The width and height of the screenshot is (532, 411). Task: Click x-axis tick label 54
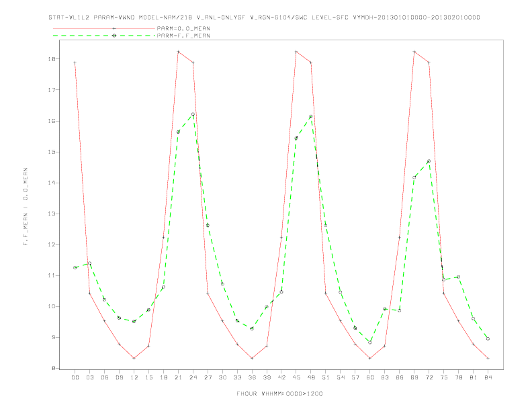[341, 377]
